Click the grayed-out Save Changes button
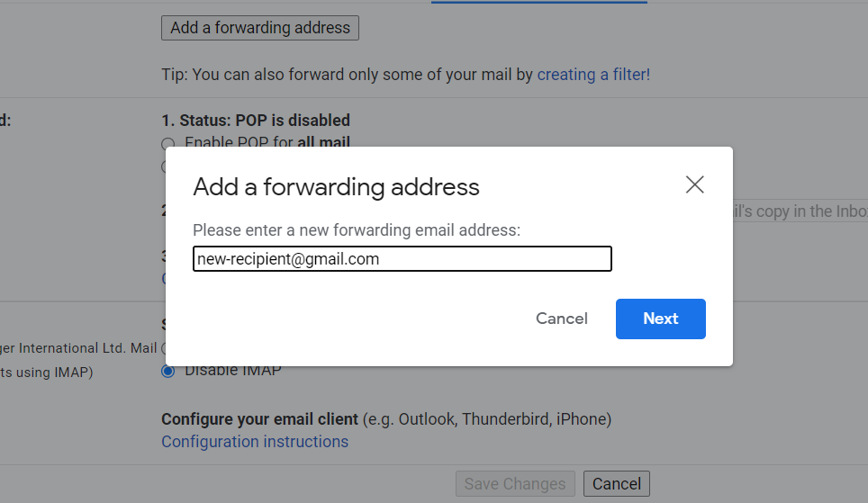Image resolution: width=868 pixels, height=503 pixels. [x=515, y=484]
